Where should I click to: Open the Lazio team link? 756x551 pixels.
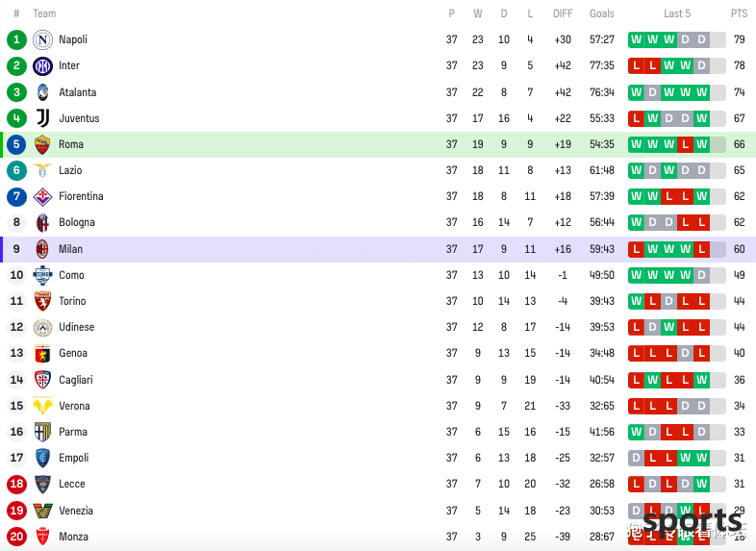pyautogui.click(x=70, y=170)
